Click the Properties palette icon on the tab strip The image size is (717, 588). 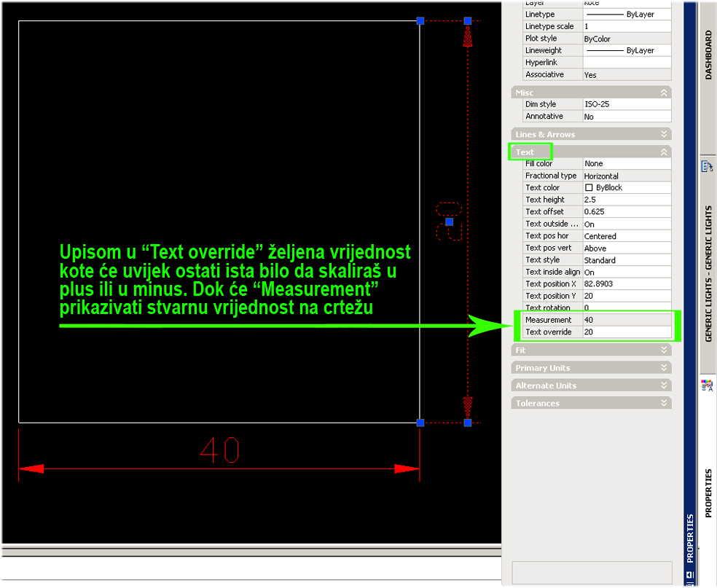707,385
